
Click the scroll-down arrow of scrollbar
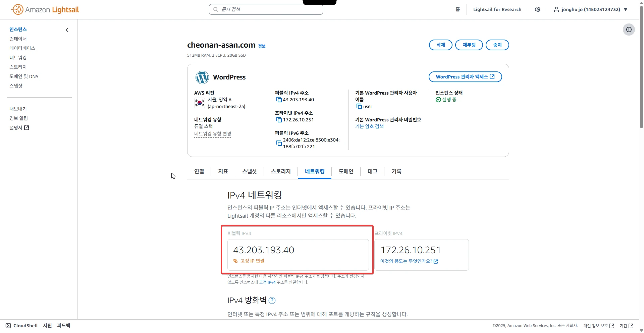(641, 330)
